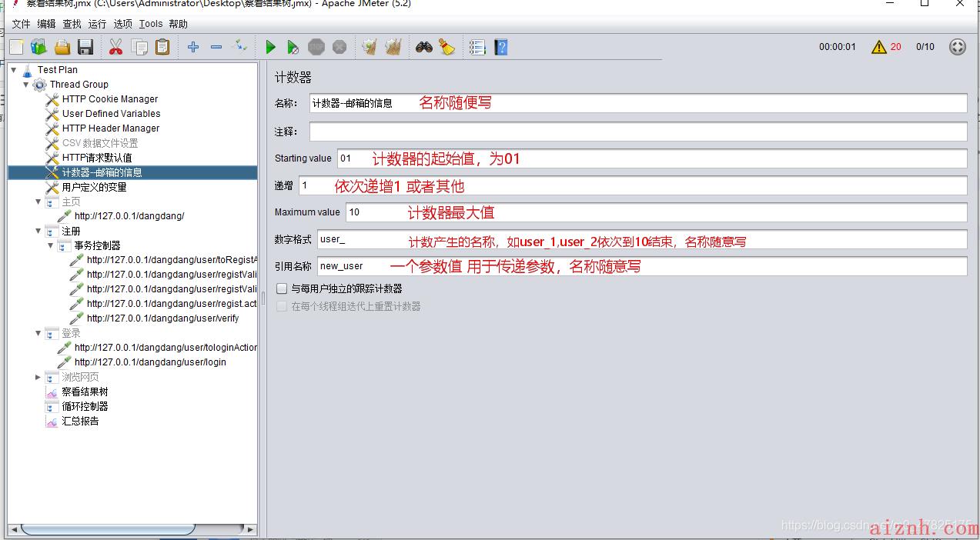Open Help question-mark icon
This screenshot has width=980, height=540.
[501, 47]
